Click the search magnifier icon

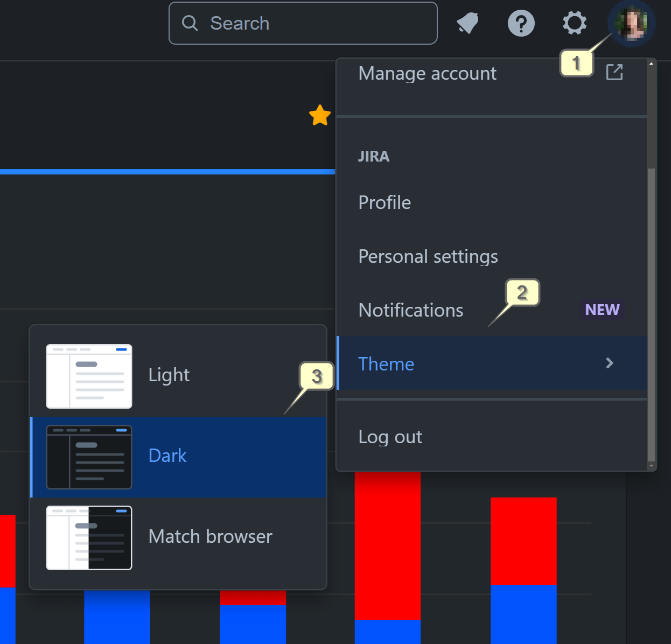(190, 23)
